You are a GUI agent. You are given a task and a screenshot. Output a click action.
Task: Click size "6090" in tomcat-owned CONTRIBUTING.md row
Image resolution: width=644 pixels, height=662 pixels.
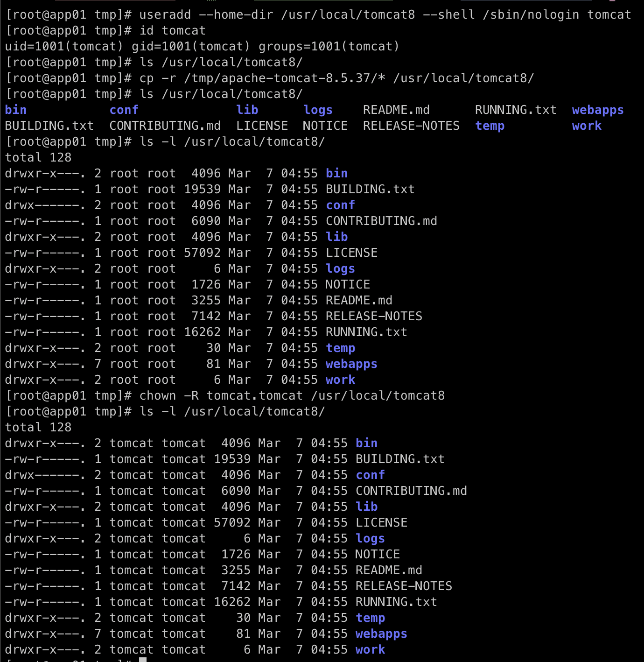[236, 491]
